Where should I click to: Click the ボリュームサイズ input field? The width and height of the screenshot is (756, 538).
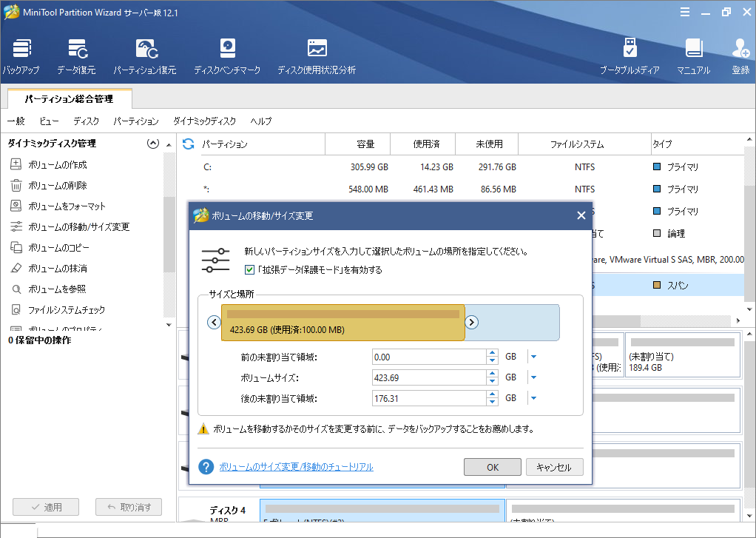(x=428, y=377)
